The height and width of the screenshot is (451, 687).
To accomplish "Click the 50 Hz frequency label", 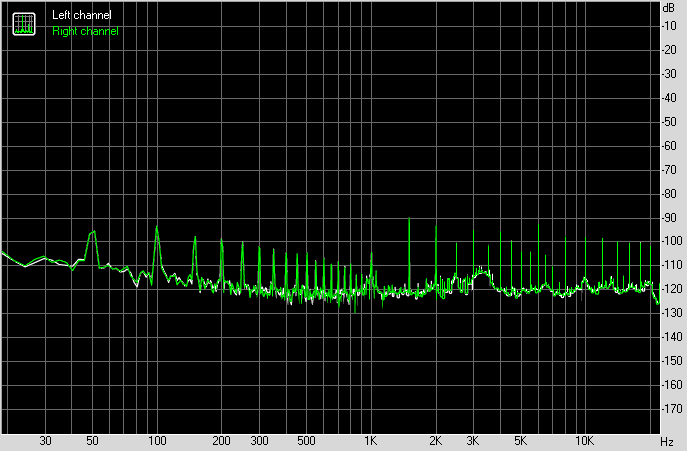I will tap(92, 441).
